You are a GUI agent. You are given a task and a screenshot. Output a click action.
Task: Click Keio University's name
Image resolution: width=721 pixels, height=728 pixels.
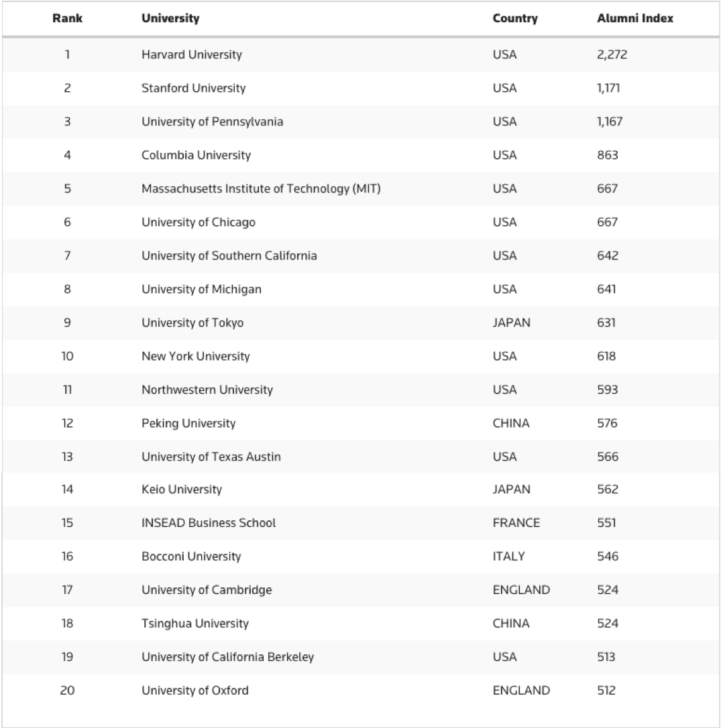click(x=181, y=490)
